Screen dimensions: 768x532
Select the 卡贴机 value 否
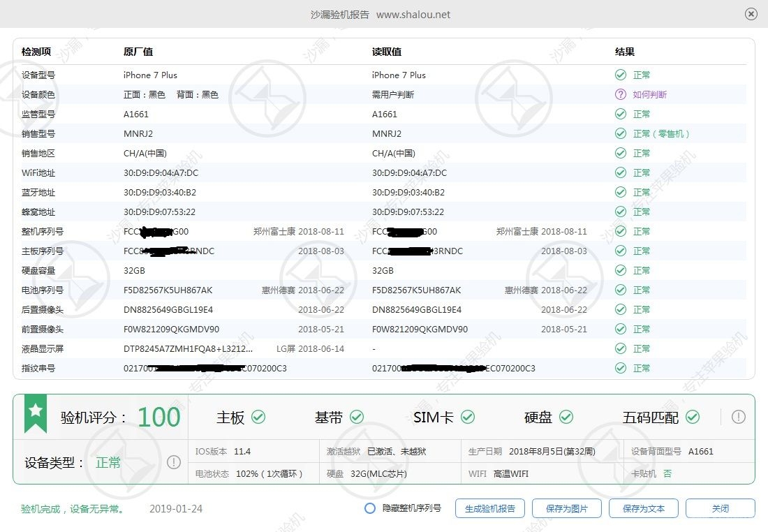click(667, 474)
